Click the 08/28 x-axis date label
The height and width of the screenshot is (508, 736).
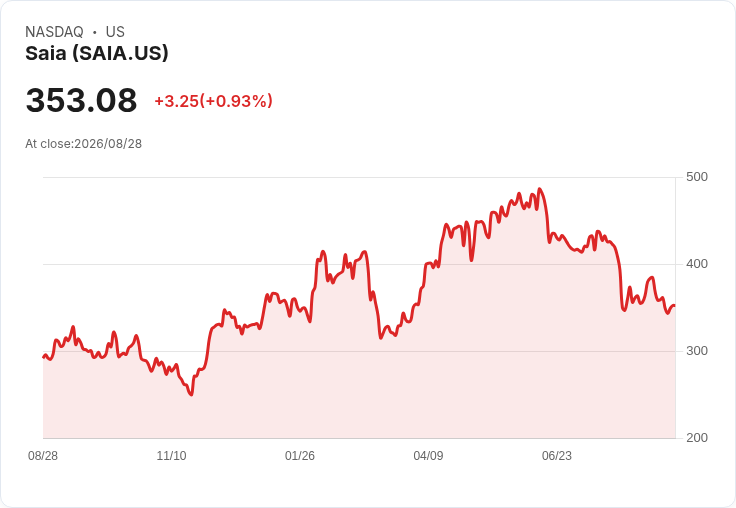point(43,455)
